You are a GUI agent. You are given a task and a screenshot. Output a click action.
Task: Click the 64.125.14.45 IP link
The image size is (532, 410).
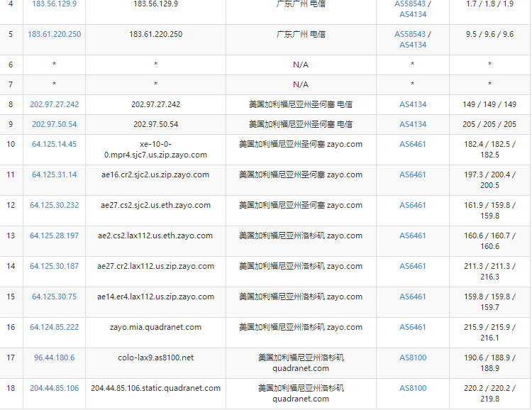tap(55, 144)
